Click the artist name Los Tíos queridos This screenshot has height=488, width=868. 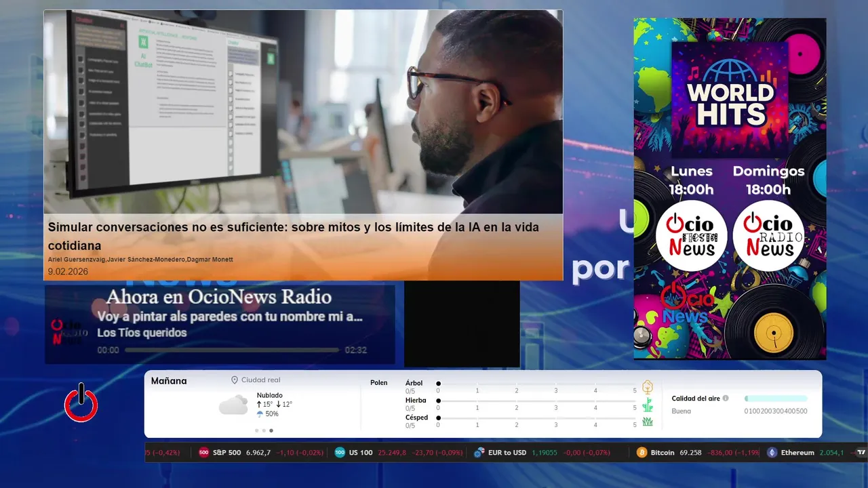point(142,333)
